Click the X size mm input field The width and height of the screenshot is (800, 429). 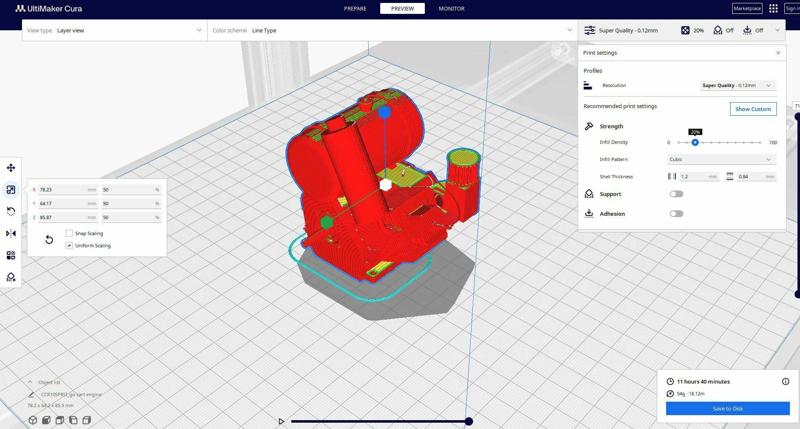(x=68, y=190)
